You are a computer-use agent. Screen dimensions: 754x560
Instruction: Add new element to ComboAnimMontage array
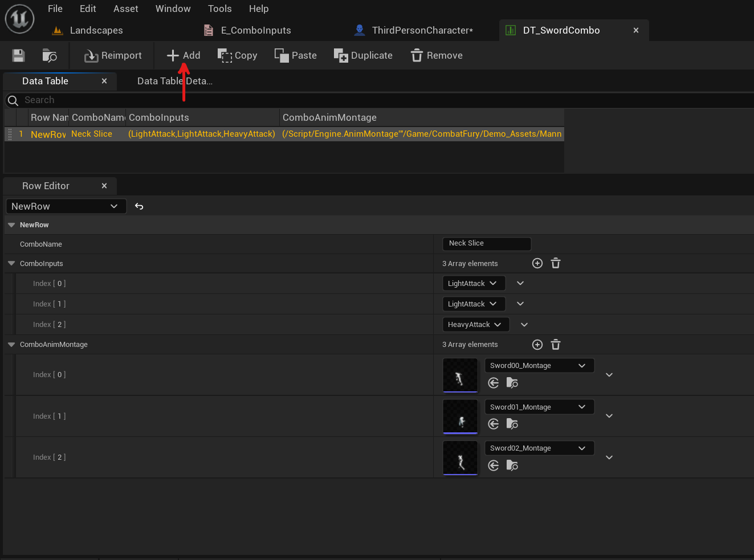[537, 345]
